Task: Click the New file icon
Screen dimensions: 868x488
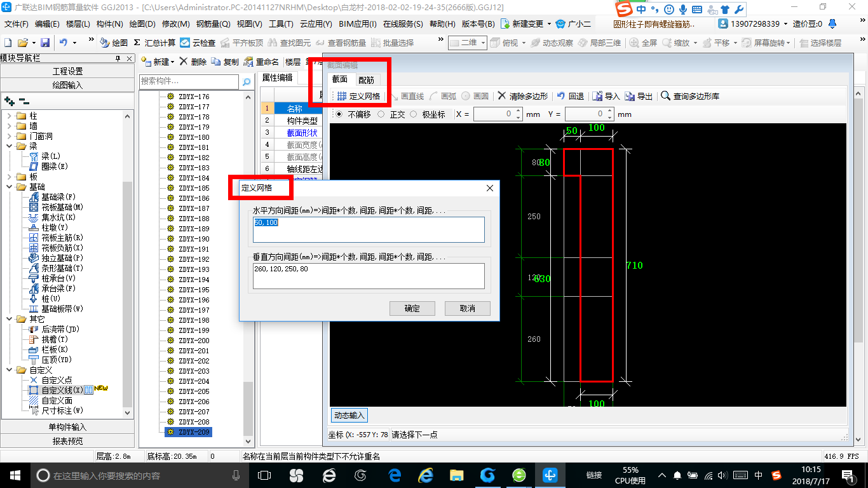Action: (8, 43)
